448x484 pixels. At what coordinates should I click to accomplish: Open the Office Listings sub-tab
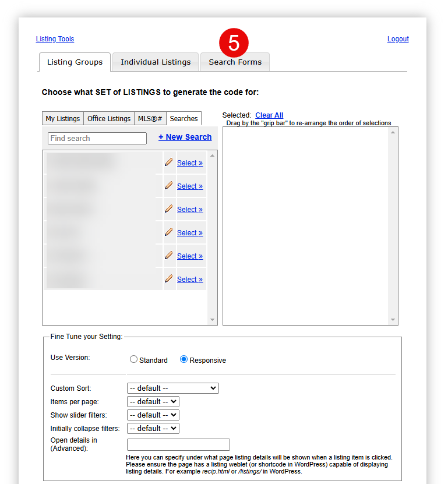click(x=109, y=119)
